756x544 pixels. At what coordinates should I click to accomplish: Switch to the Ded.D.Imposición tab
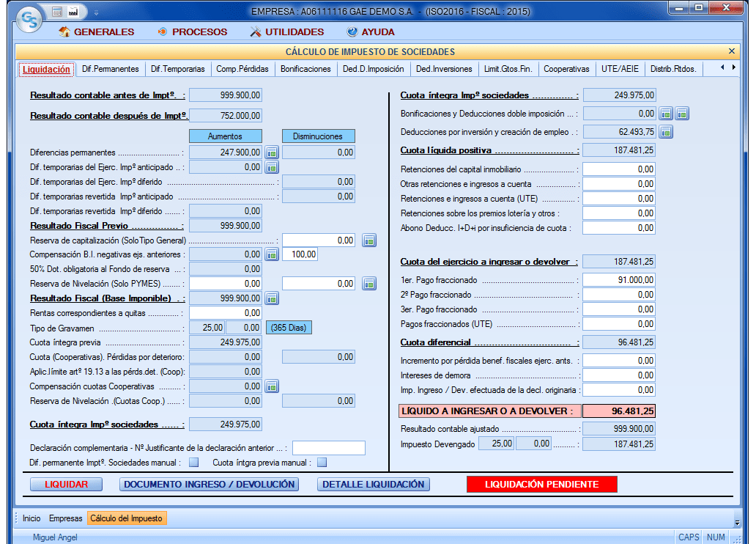[374, 69]
